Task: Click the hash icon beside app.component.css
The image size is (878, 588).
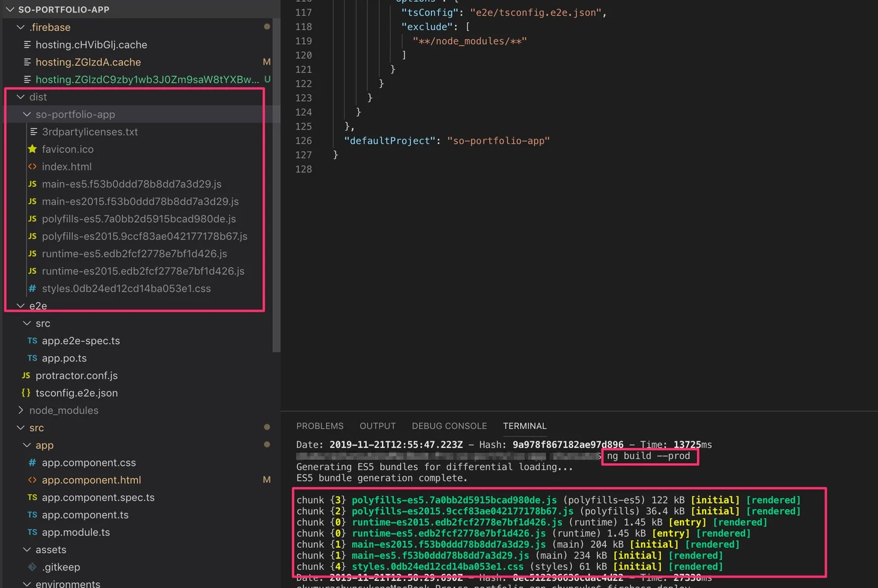Action: click(33, 463)
